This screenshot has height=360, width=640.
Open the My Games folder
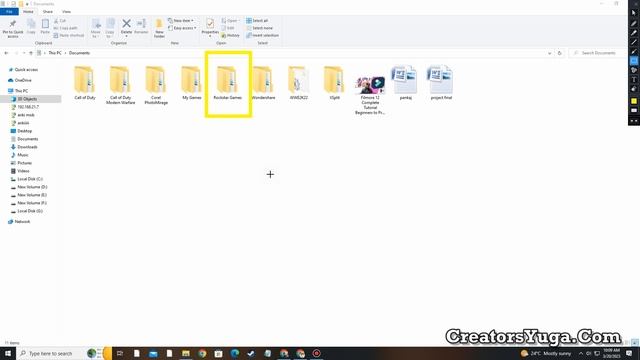[191, 83]
